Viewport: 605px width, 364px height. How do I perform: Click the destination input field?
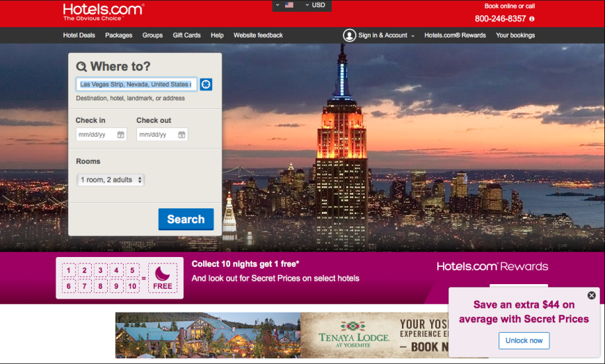(x=136, y=85)
